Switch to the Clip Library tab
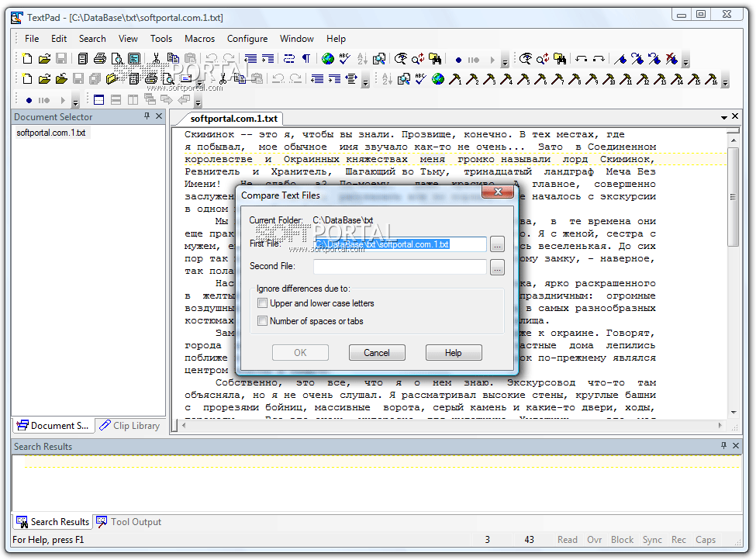The image size is (756, 560). pyautogui.click(x=129, y=425)
